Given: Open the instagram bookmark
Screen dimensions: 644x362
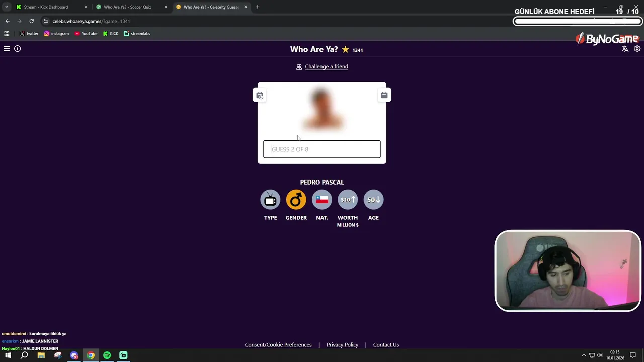Looking at the screenshot, I should coord(56,34).
